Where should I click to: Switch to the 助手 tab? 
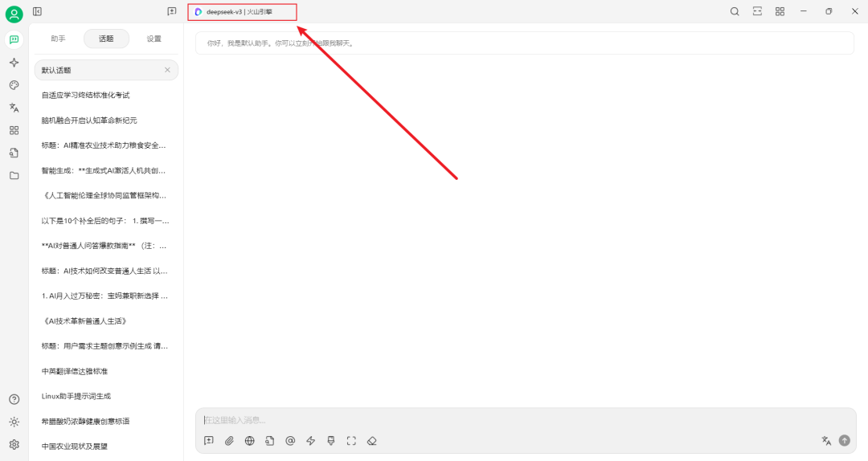point(58,39)
